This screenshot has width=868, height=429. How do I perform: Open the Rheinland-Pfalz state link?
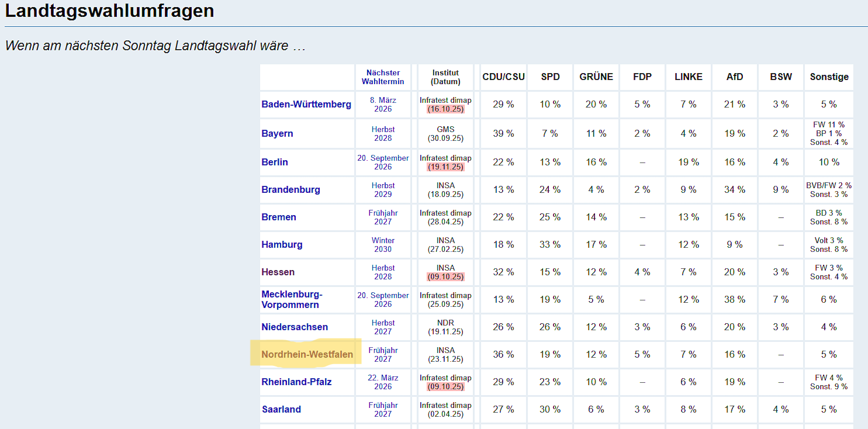coord(296,382)
